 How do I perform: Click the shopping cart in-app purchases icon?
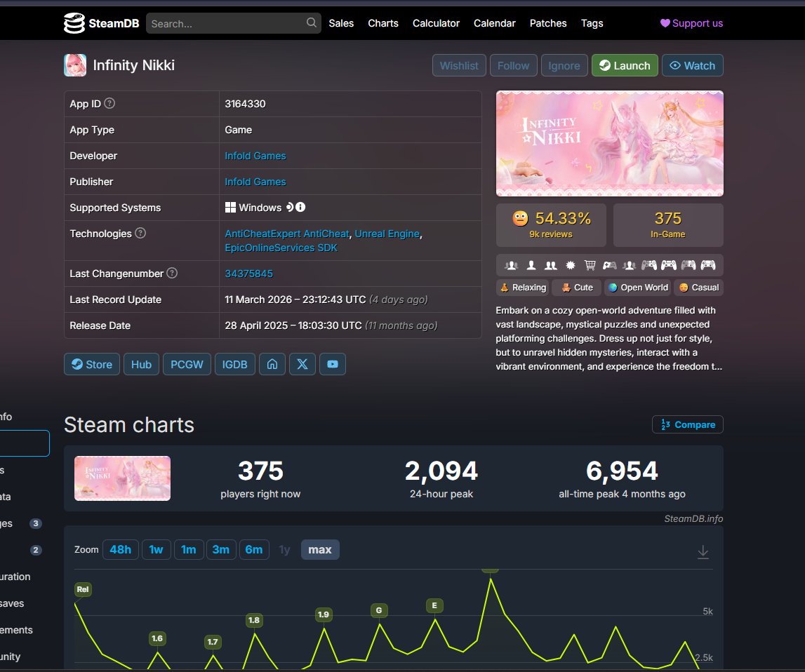coord(590,265)
